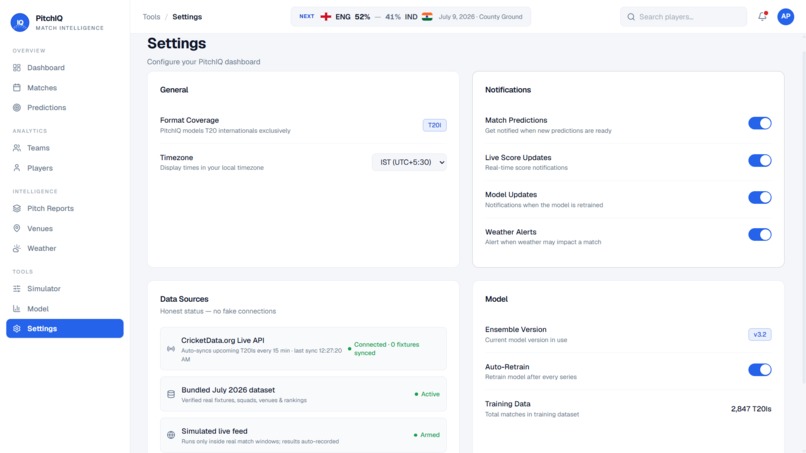
Task: Click the Teams people icon
Action: [17, 148]
